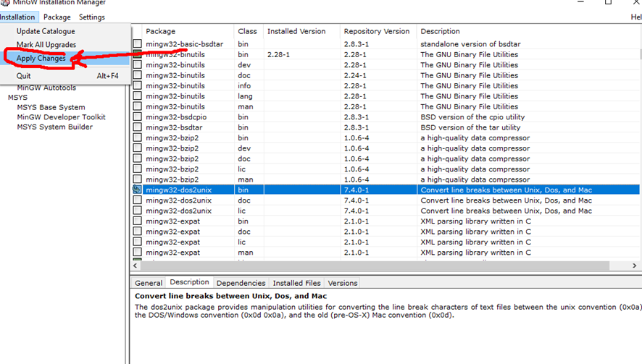Toggle the checkbox for mingw32-basic-bsdtar bin
Viewport: 642px width, 364px height.
pyautogui.click(x=137, y=44)
